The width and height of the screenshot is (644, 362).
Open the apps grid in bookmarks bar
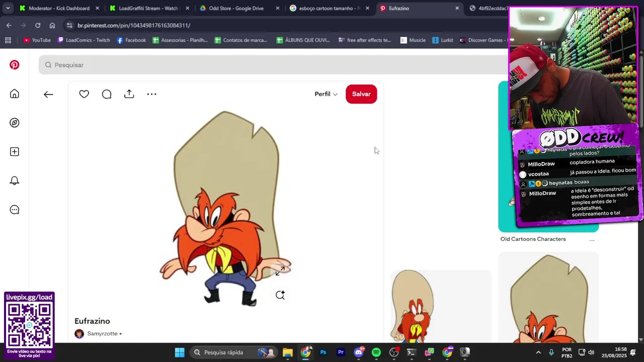(8, 40)
